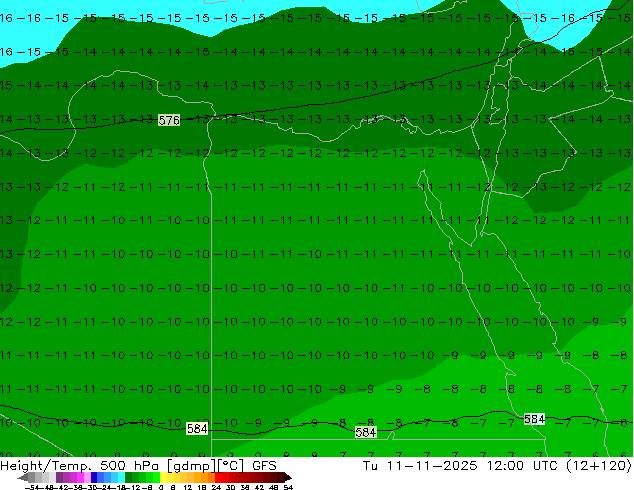Click the legend value '0'

161,488
